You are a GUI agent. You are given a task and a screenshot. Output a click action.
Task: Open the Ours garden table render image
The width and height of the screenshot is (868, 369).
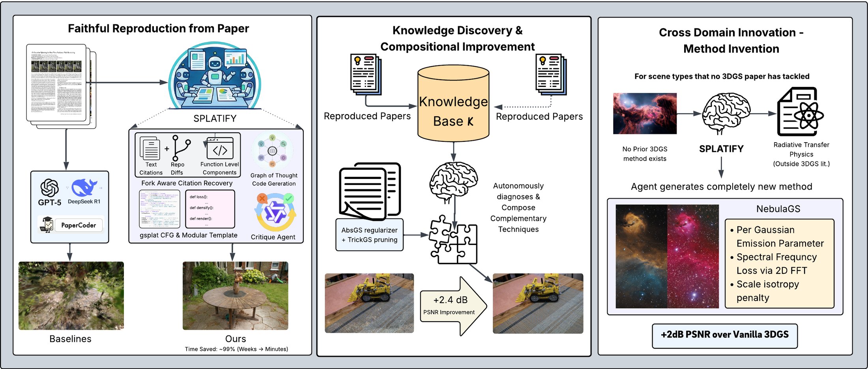[236, 296]
